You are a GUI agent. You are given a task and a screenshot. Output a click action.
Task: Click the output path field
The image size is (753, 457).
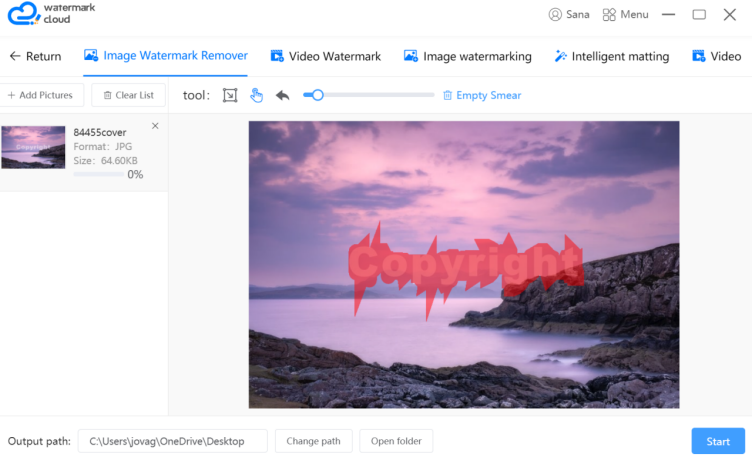[173, 441]
